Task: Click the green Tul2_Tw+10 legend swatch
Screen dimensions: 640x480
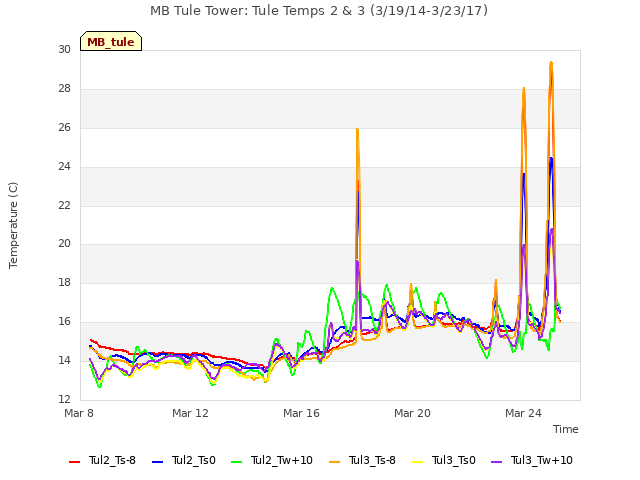Action: point(236,462)
